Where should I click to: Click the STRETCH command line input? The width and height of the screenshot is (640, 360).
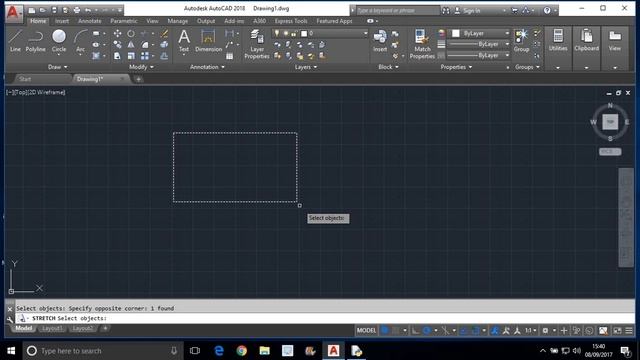click(x=324, y=318)
